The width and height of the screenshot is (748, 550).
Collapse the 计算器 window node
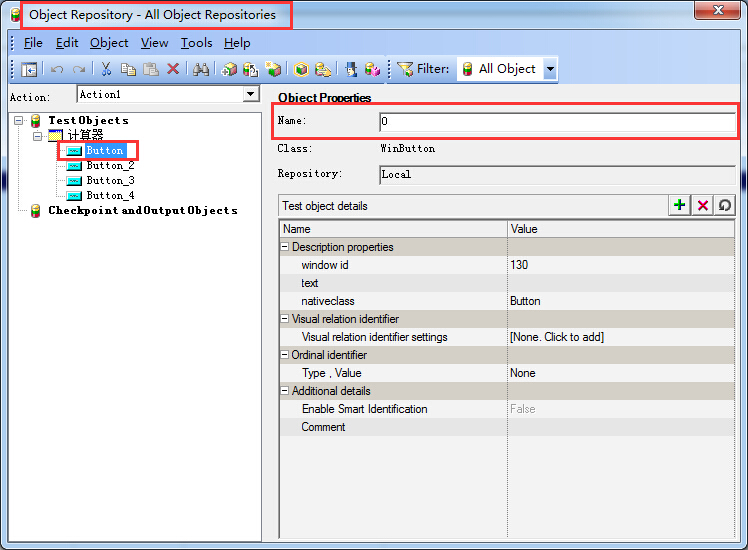(37, 136)
